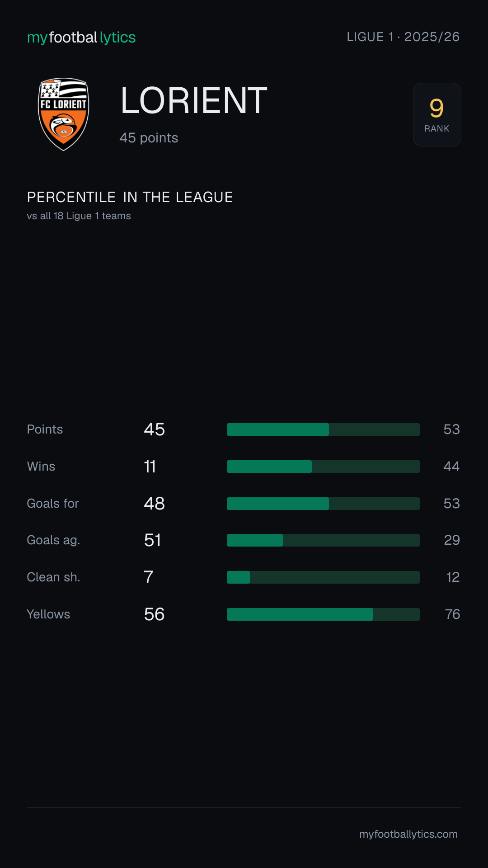Click the Ligue 1 · 2025/26 label
This screenshot has height=868, width=488.
[x=403, y=37]
